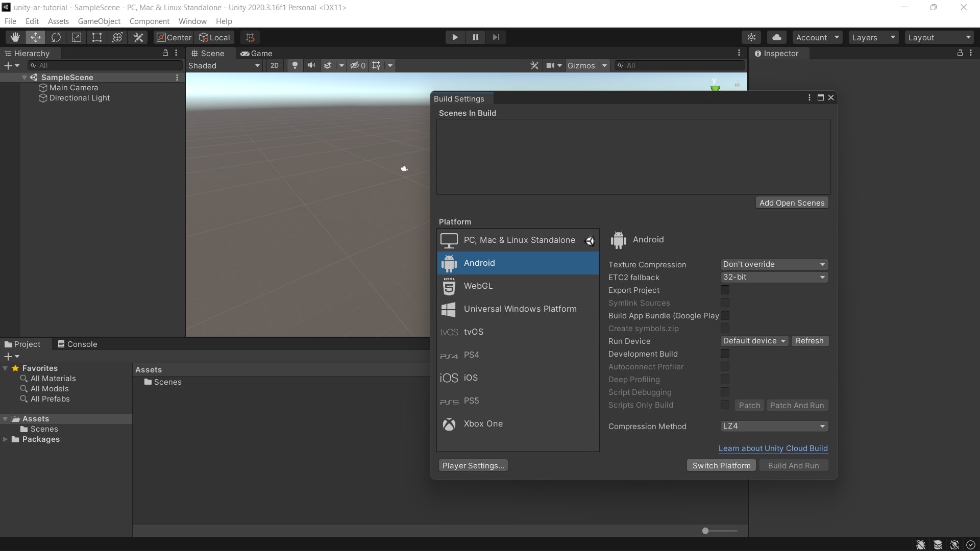Image resolution: width=980 pixels, height=551 pixels.
Task: Open the Assets menu
Action: (58, 21)
